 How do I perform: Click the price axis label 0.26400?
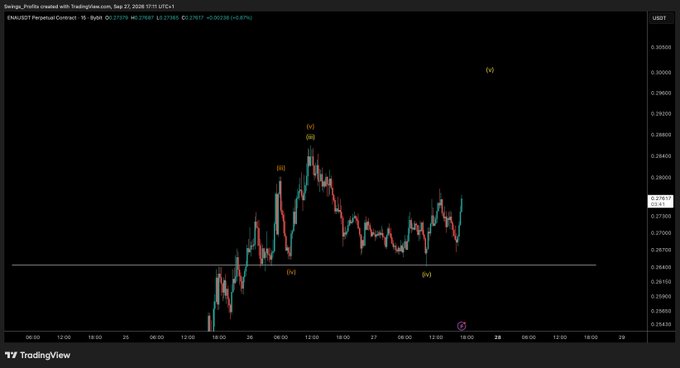[661, 267]
